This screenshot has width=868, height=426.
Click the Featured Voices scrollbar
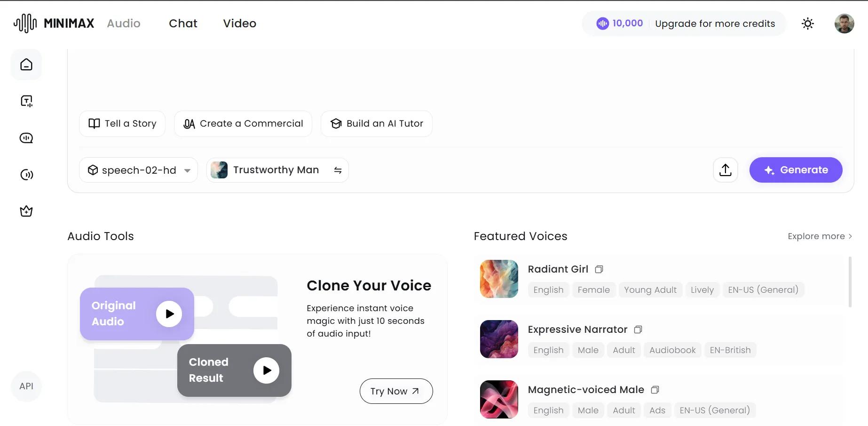[x=850, y=282]
